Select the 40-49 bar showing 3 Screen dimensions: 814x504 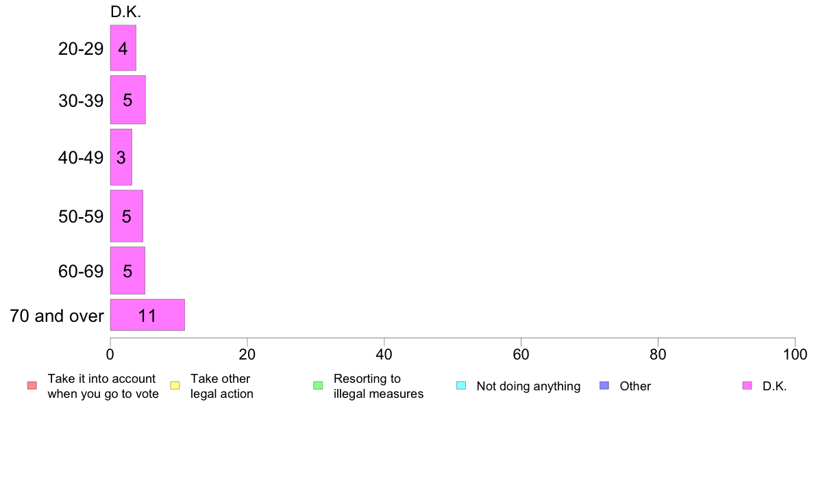121,157
